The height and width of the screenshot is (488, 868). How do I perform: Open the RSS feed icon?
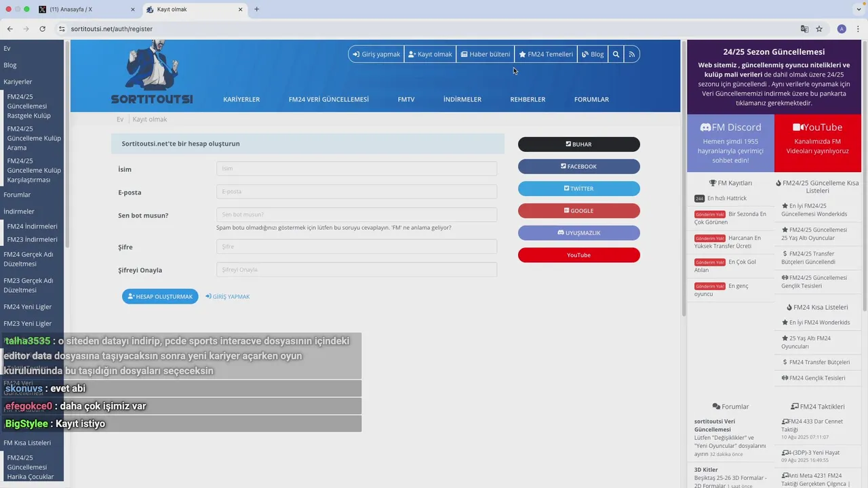pos(631,54)
